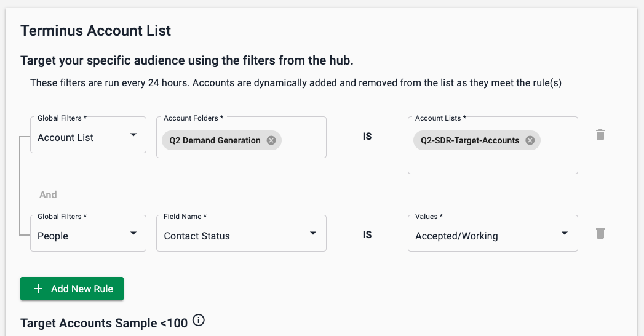Click the IS operator in People rule

(367, 235)
